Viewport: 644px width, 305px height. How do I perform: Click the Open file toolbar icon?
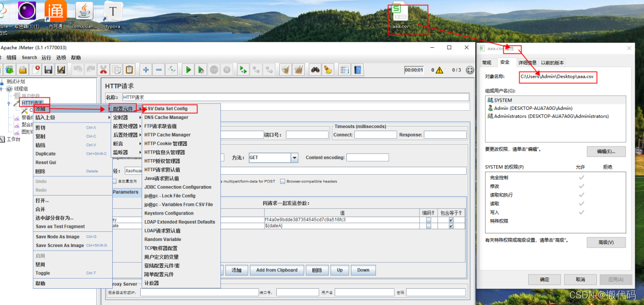tap(23, 70)
